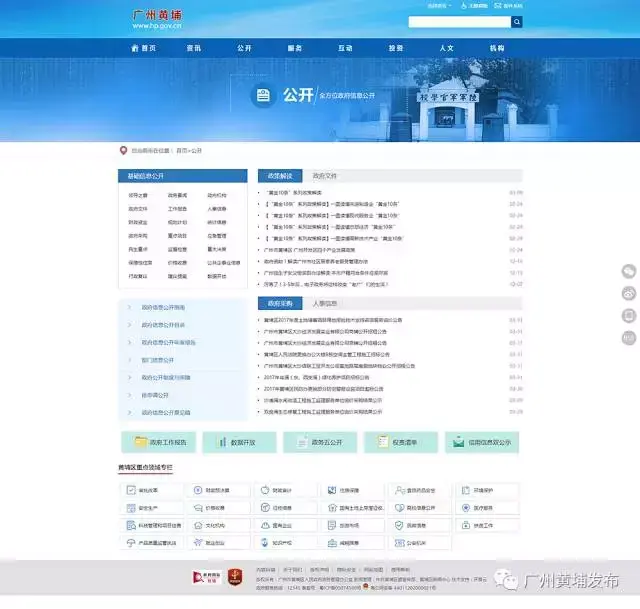
Task: Click the blue search magnifier button
Action: pos(517,21)
